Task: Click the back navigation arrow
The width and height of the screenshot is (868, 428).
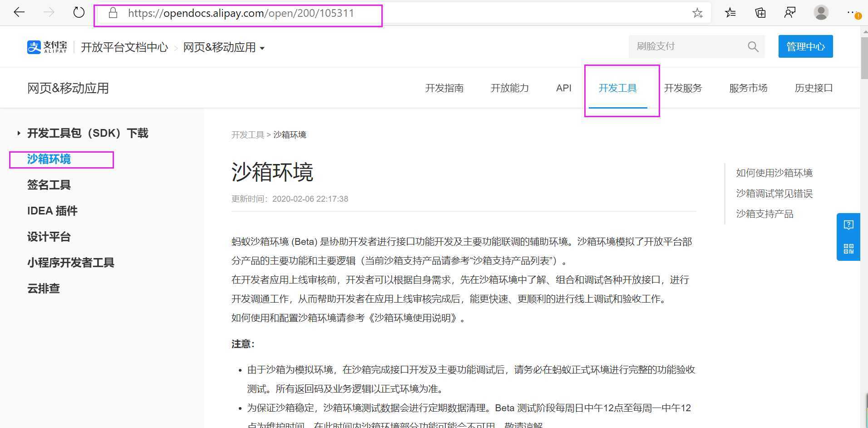Action: (19, 12)
